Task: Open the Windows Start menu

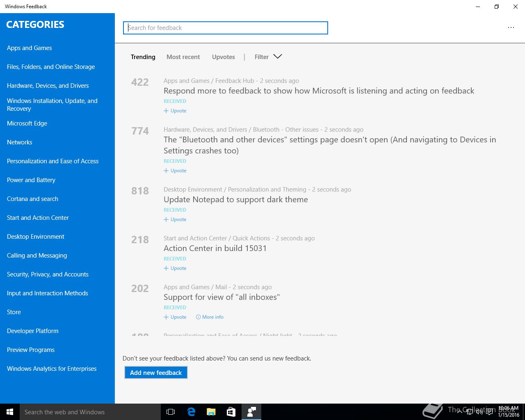Action: (x=10, y=412)
